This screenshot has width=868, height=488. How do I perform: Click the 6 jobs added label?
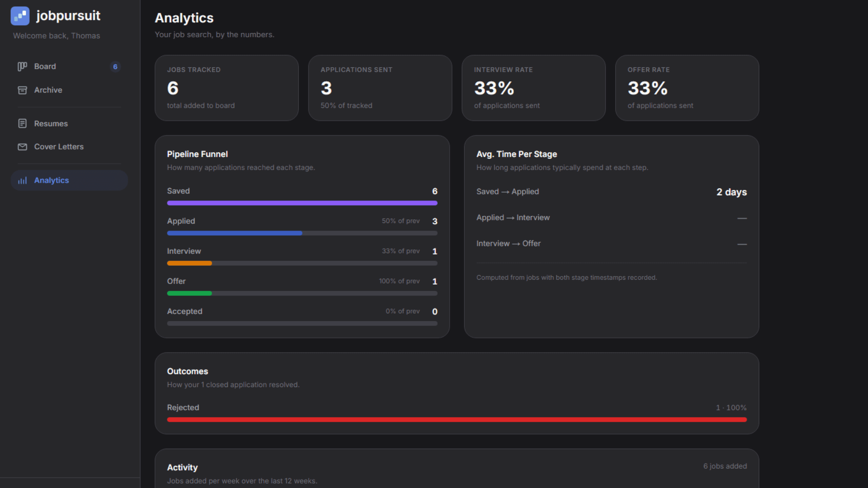coord(725,466)
